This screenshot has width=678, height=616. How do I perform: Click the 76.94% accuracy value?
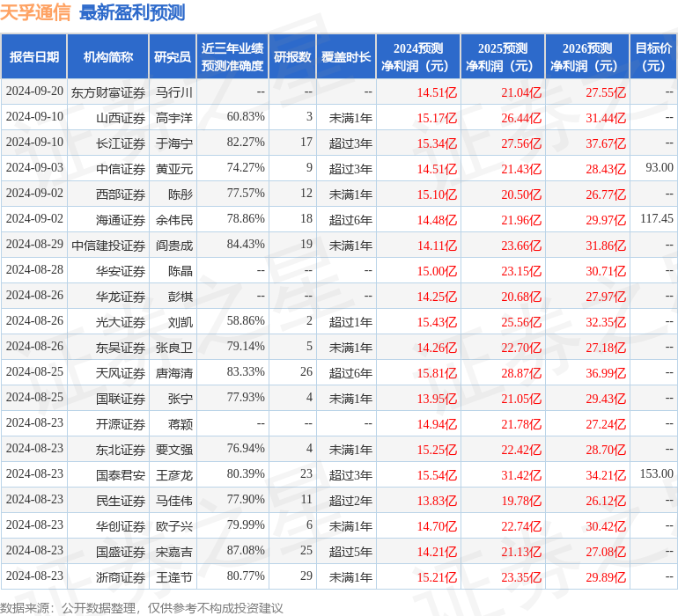point(246,448)
